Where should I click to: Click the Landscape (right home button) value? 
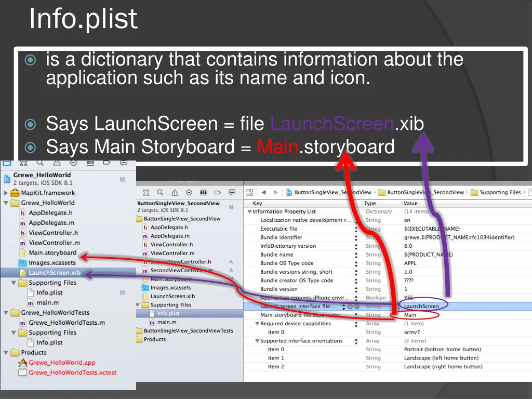[x=443, y=366]
